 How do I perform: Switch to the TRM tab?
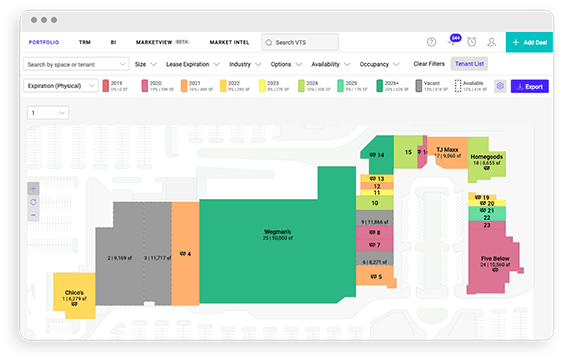tap(85, 42)
